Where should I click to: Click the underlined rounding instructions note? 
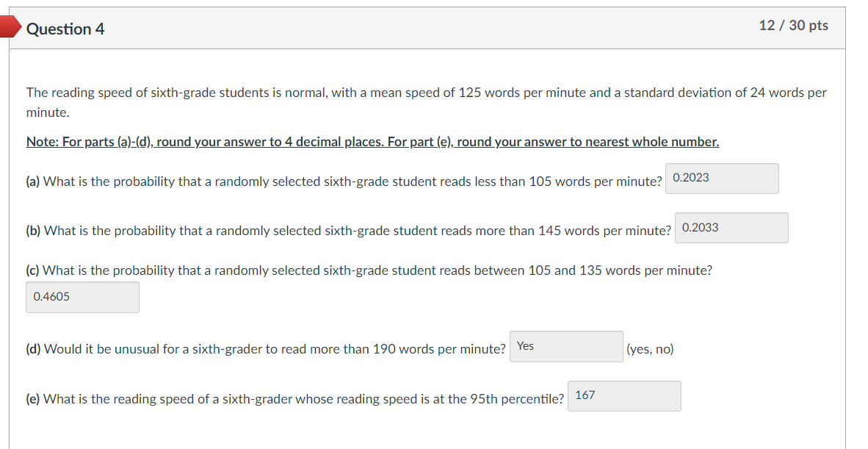pos(372,141)
